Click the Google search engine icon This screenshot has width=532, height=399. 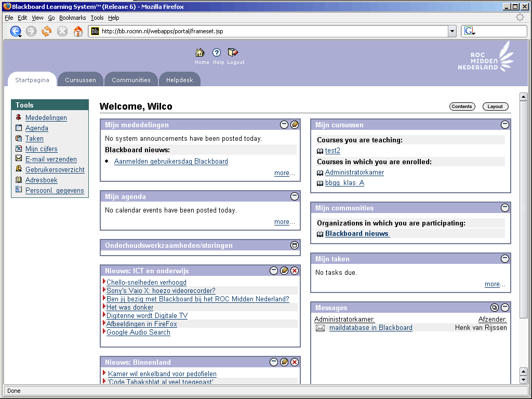tap(469, 31)
